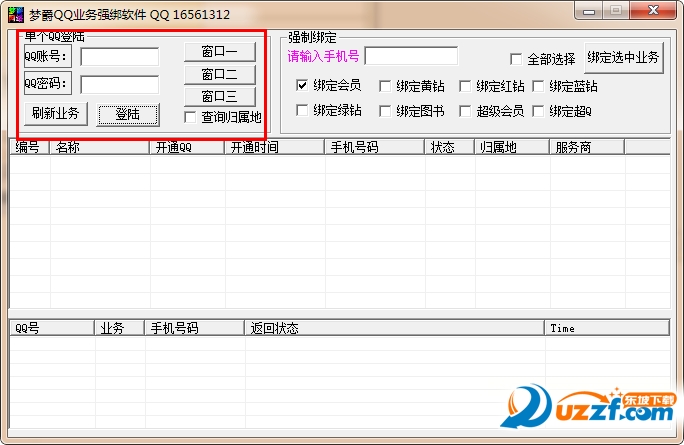This screenshot has height=445, width=684.
Task: Click the 归属地 column header
Action: click(512, 147)
